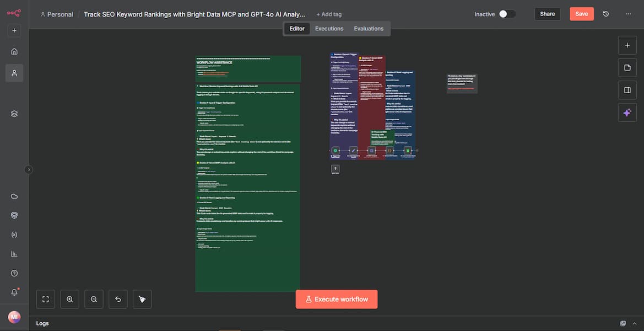Open the Home page from sidebar
Image resolution: width=644 pixels, height=331 pixels.
click(x=14, y=51)
